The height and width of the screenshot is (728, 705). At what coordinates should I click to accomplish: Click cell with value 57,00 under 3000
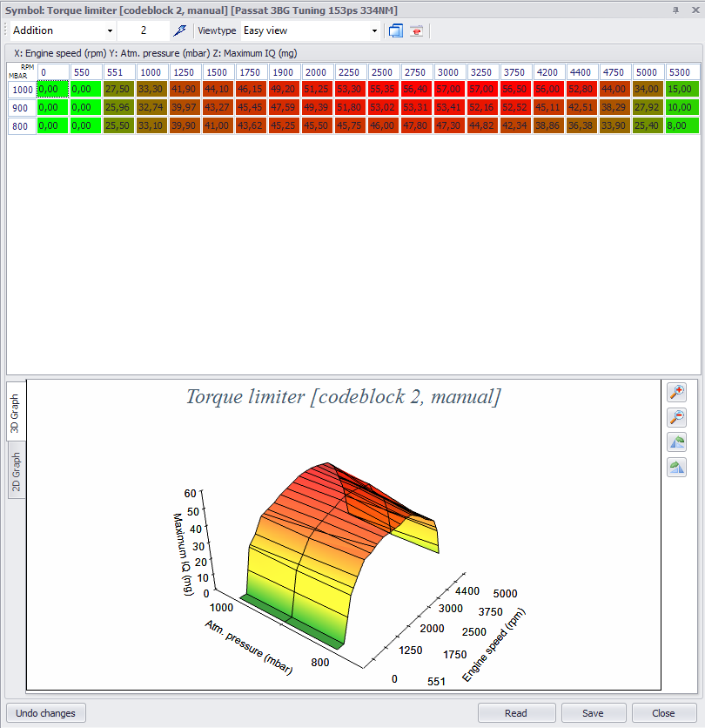coord(450,89)
